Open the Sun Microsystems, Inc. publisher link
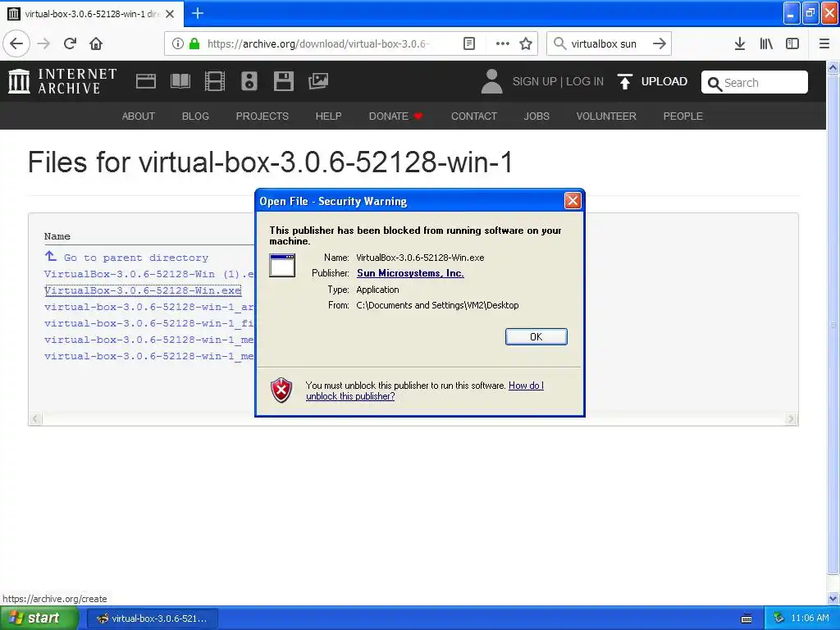840x630 pixels. 410,273
